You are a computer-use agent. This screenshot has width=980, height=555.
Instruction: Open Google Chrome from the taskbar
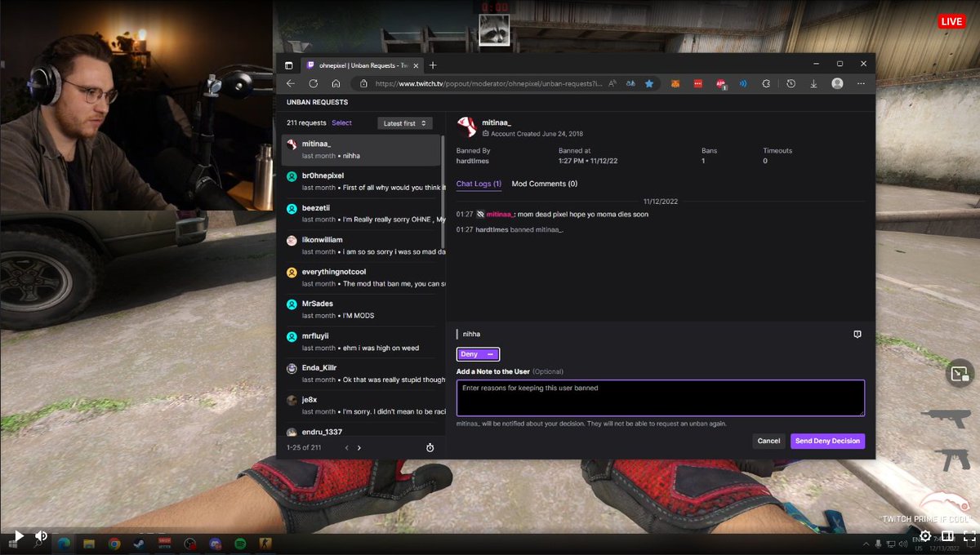[x=114, y=543]
